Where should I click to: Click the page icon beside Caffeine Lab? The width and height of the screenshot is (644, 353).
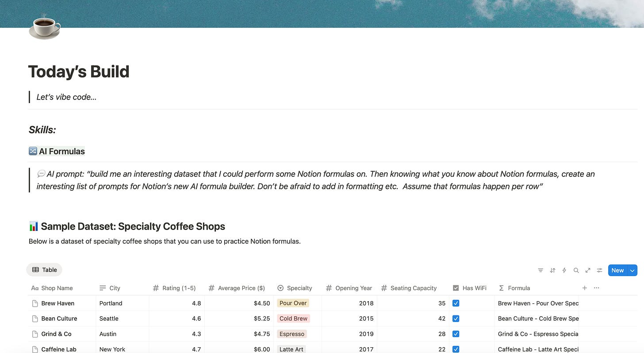pos(35,349)
